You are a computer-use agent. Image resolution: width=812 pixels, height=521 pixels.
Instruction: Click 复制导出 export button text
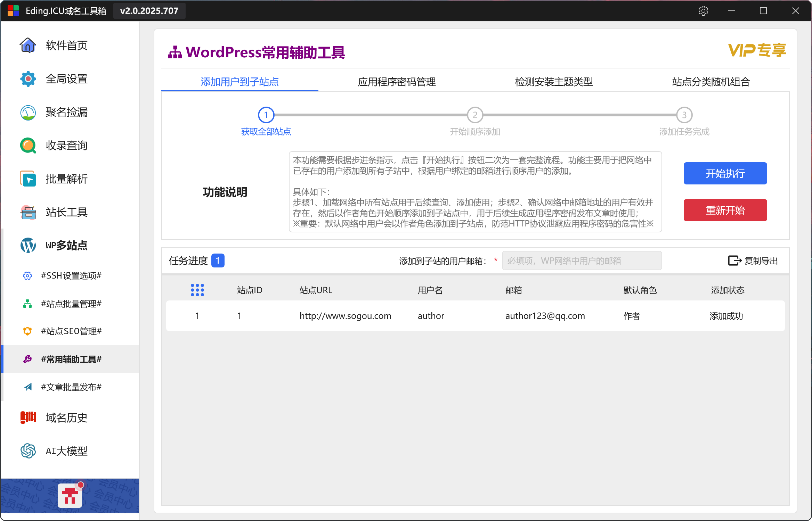[x=761, y=260]
